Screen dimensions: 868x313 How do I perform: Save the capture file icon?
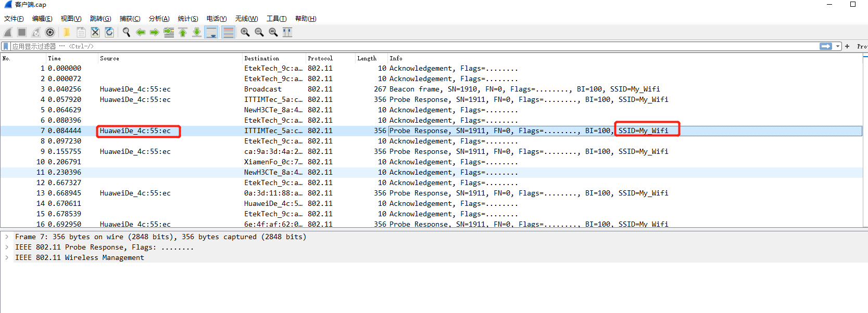[x=81, y=32]
